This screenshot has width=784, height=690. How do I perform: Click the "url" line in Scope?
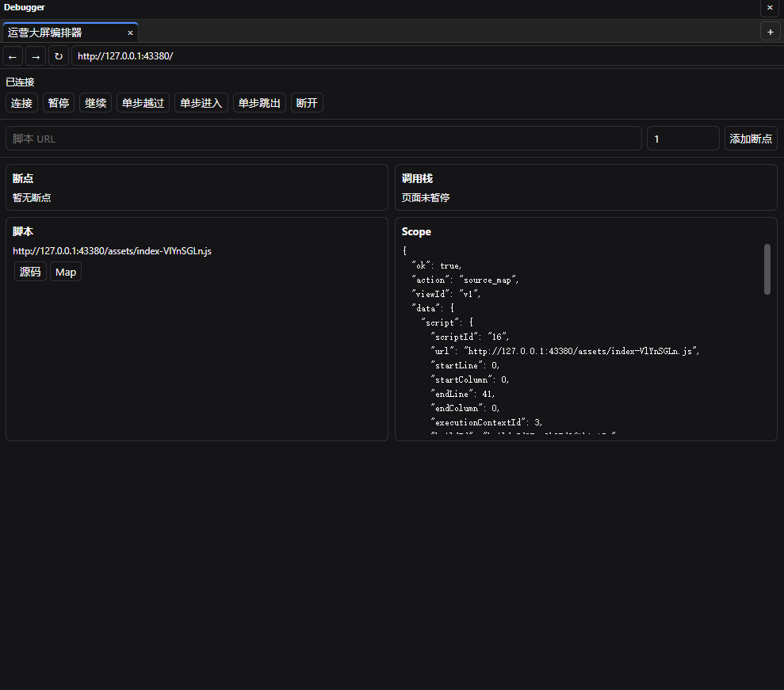[x=565, y=351]
